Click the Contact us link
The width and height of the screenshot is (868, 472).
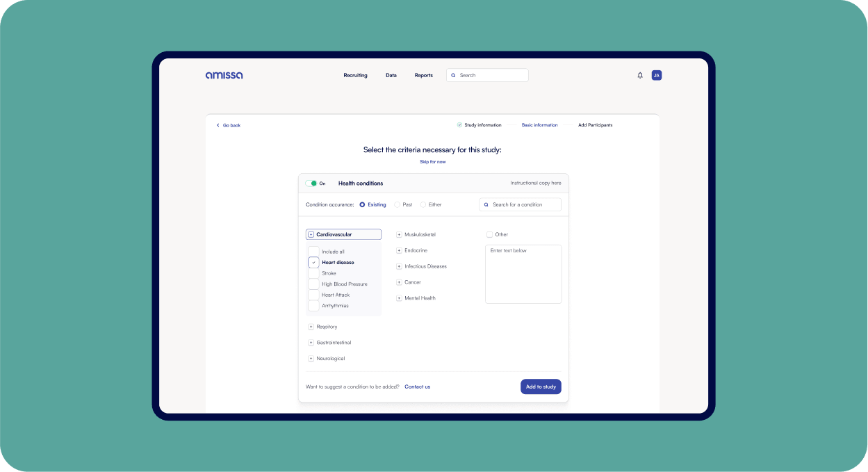(417, 386)
